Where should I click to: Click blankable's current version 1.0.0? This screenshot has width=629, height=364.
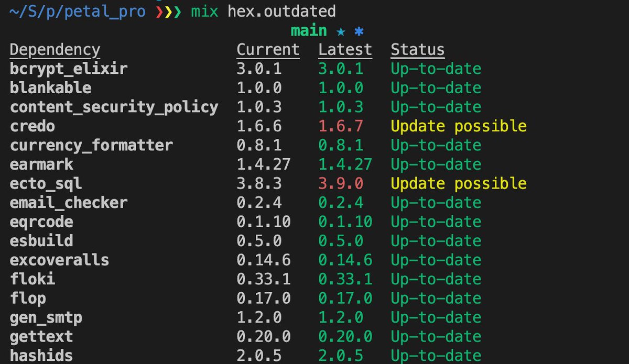click(x=259, y=87)
